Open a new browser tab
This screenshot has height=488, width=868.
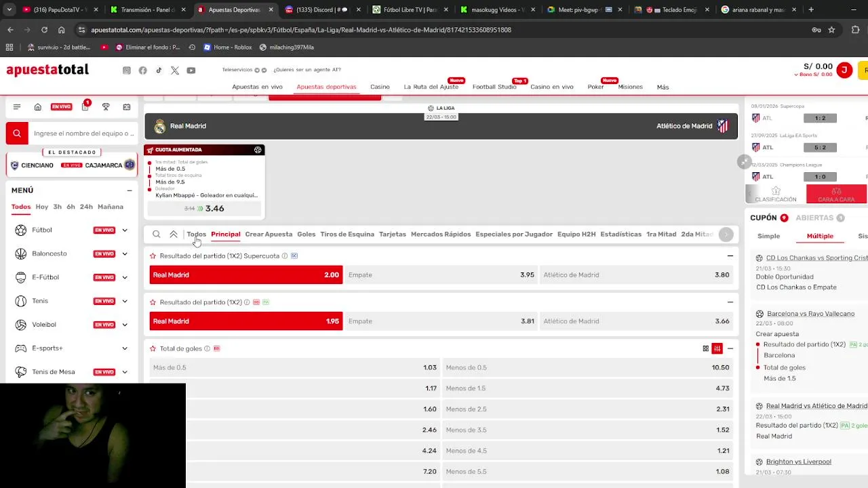(x=811, y=9)
